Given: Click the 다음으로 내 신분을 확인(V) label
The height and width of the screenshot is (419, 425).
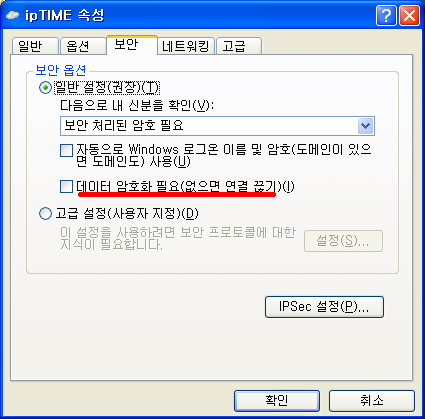Looking at the screenshot, I should point(137,106).
